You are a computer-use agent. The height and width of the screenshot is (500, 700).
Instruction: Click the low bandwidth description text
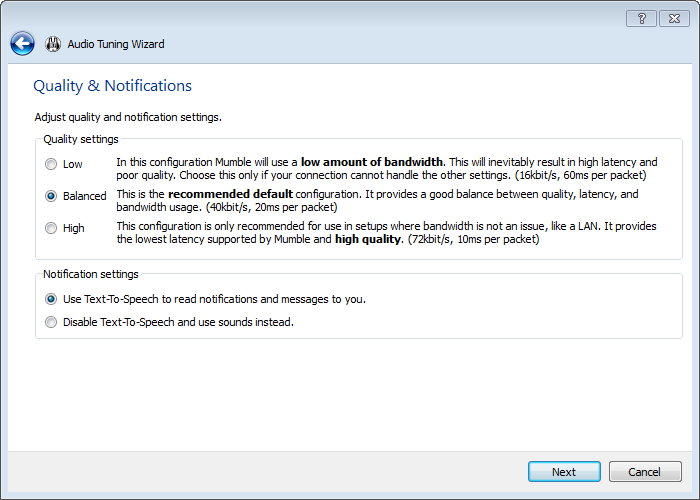[387, 168]
